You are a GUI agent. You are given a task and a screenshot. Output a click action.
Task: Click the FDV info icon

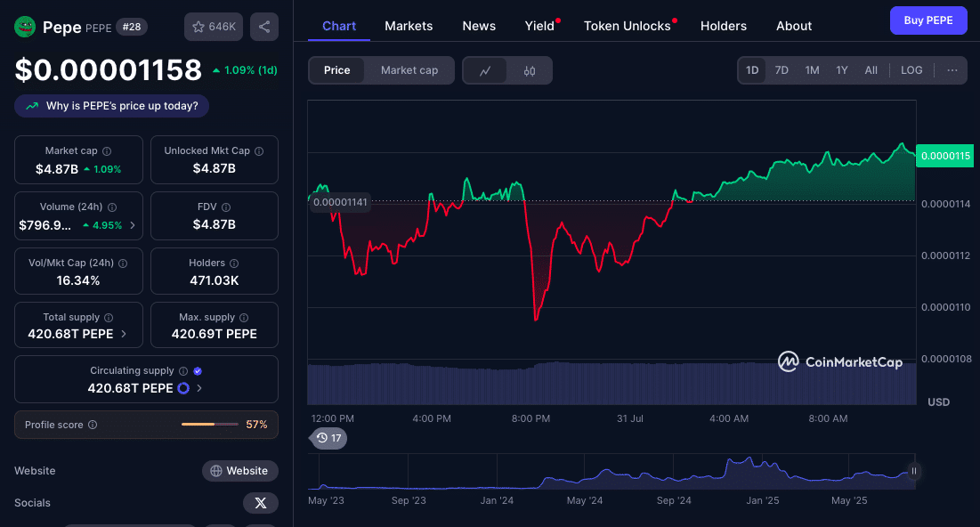click(x=226, y=207)
